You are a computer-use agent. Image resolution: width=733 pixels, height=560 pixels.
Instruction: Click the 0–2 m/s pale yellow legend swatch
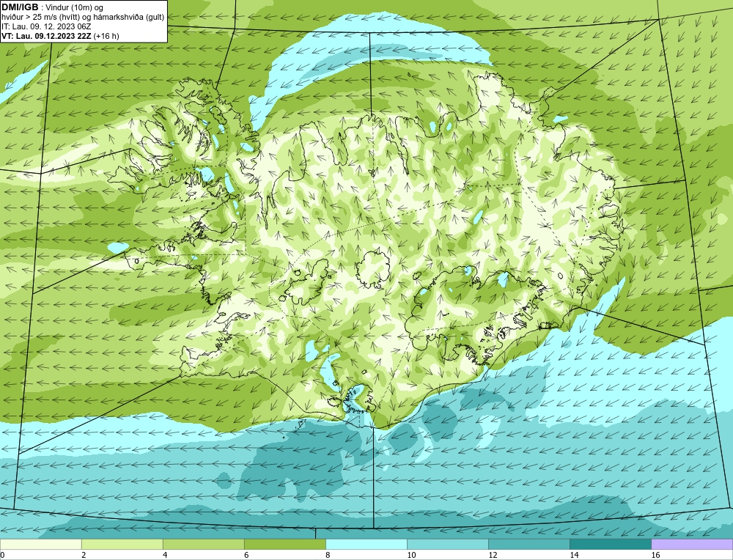click(40, 544)
